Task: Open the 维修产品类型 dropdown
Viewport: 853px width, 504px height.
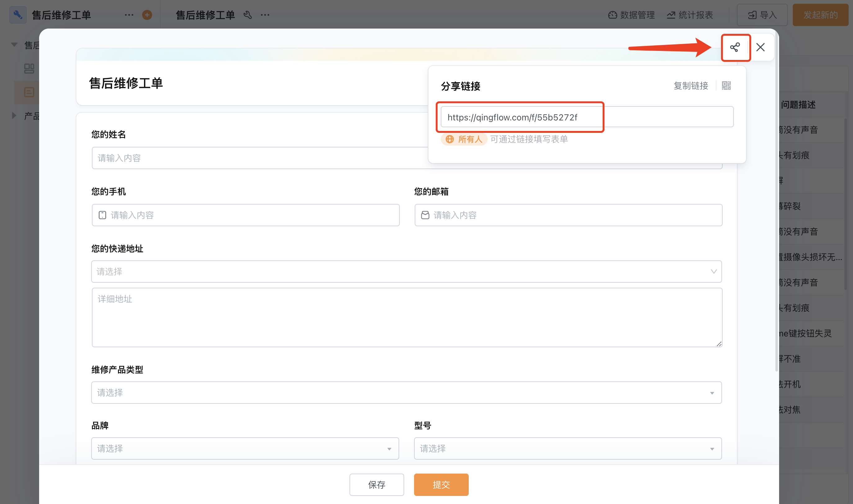Action: click(x=406, y=393)
